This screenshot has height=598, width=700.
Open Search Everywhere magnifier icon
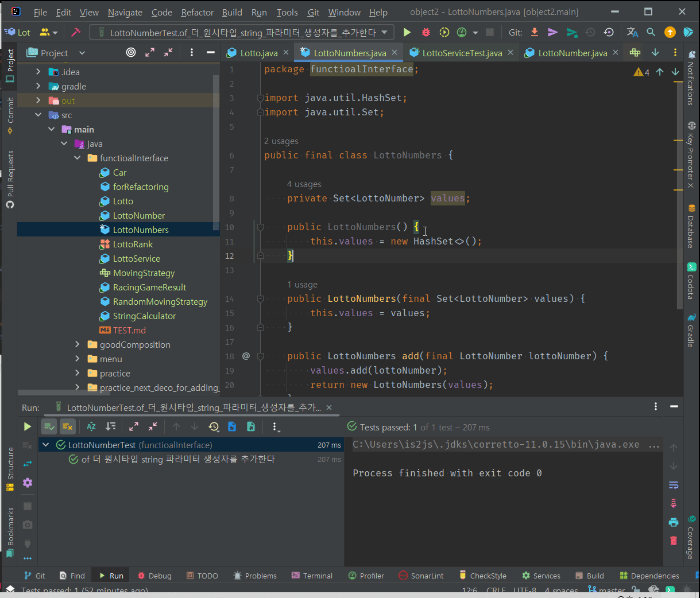point(651,33)
